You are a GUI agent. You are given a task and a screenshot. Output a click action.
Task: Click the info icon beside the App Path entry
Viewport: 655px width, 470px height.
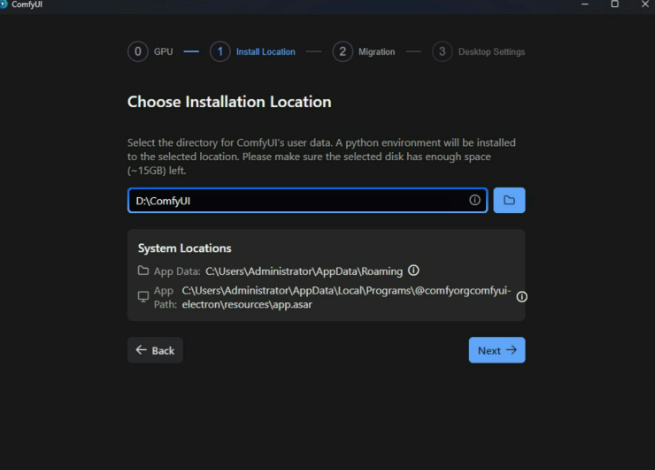click(x=521, y=297)
